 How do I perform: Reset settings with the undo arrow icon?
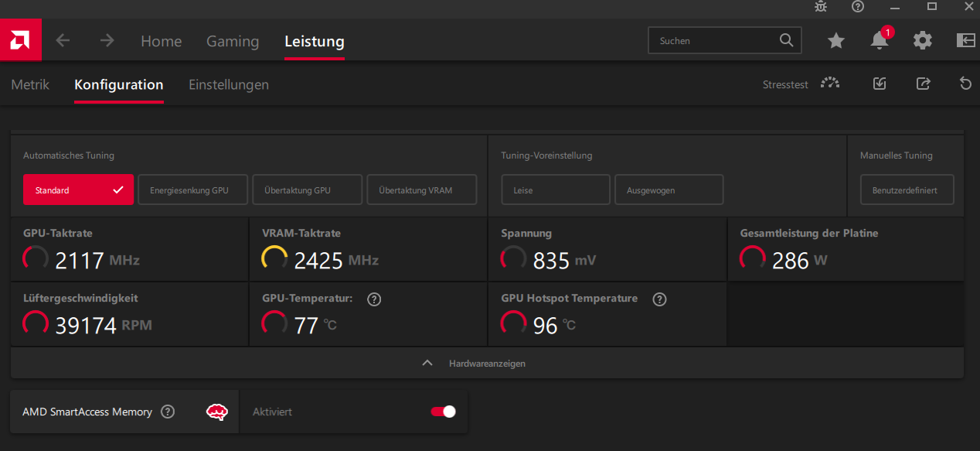[x=965, y=84]
